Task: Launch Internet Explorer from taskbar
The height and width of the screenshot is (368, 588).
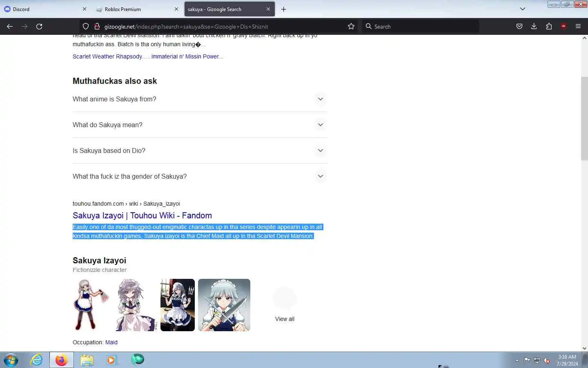Action: [37, 360]
